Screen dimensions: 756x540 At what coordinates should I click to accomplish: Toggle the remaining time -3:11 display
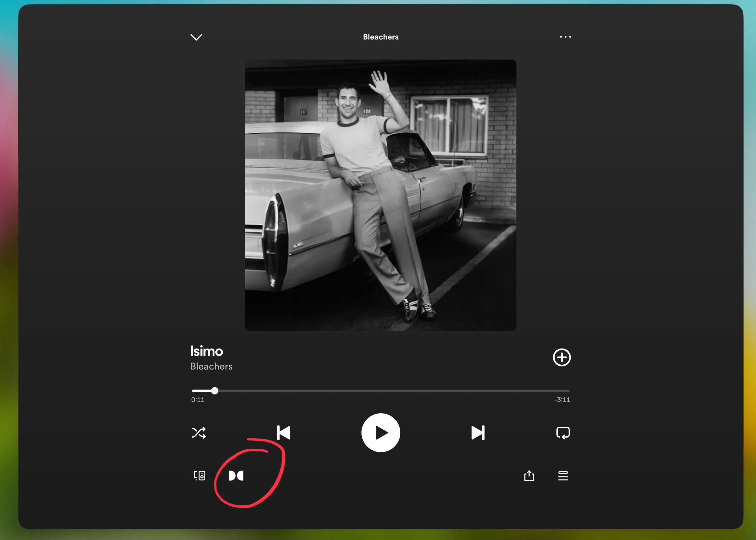[562, 400]
